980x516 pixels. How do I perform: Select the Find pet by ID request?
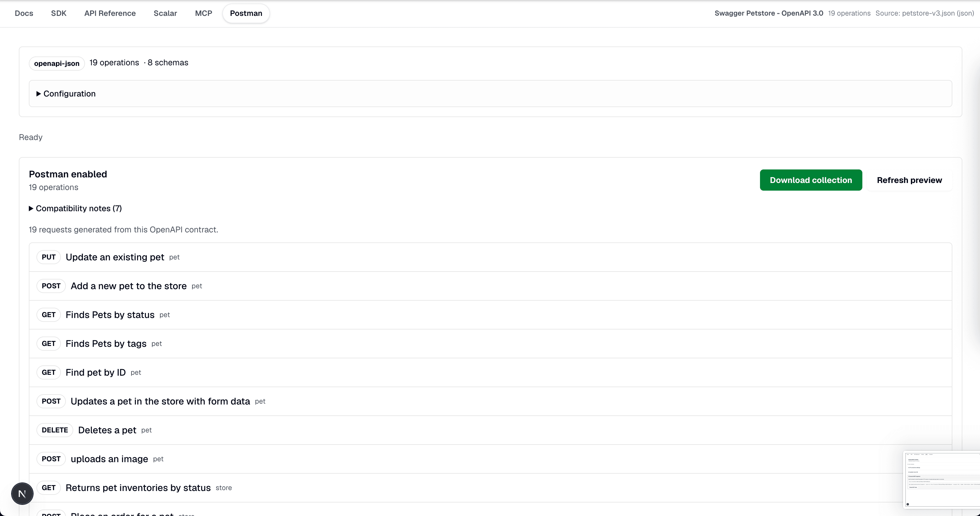pyautogui.click(x=490, y=372)
